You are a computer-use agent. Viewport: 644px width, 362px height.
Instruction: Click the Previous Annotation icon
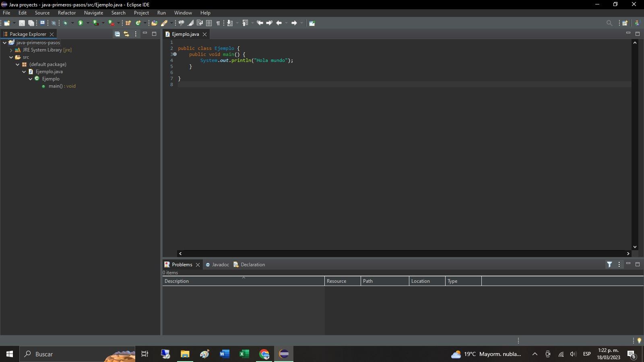pos(245,23)
